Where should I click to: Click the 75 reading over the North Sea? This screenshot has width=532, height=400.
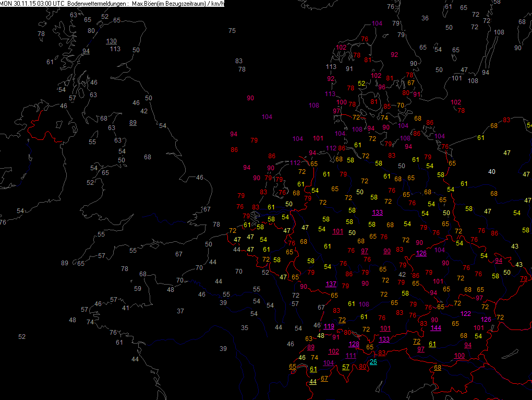click(232, 31)
